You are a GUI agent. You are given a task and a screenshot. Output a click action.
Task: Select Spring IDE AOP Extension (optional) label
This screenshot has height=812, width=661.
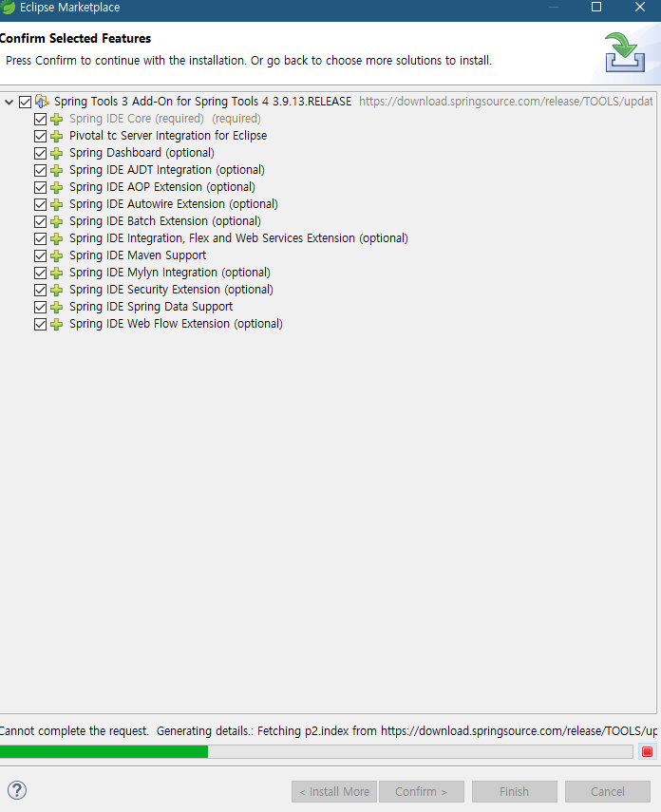coord(162,187)
